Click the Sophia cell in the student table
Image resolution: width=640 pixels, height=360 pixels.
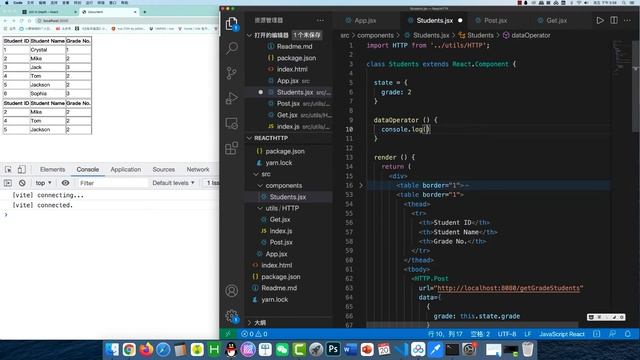[48, 94]
